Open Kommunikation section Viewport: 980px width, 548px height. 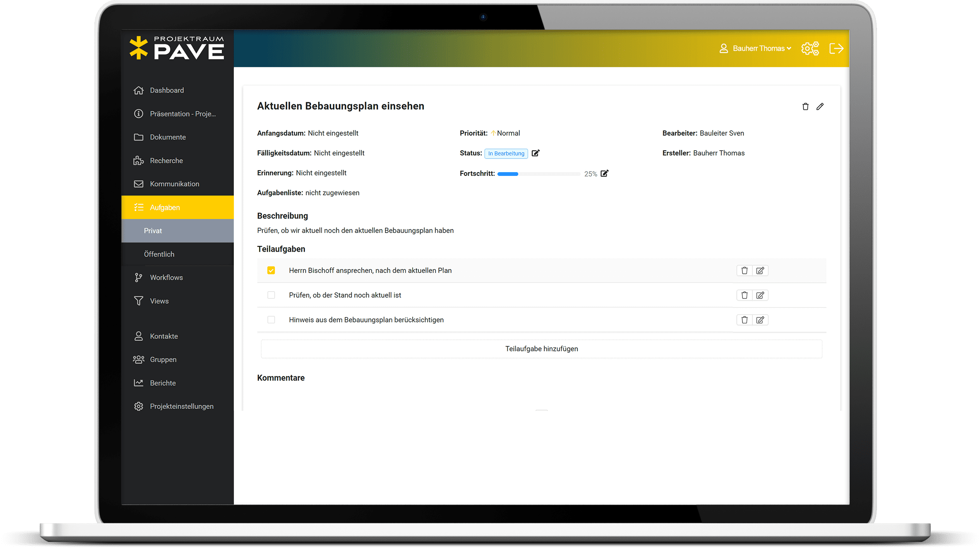click(178, 184)
